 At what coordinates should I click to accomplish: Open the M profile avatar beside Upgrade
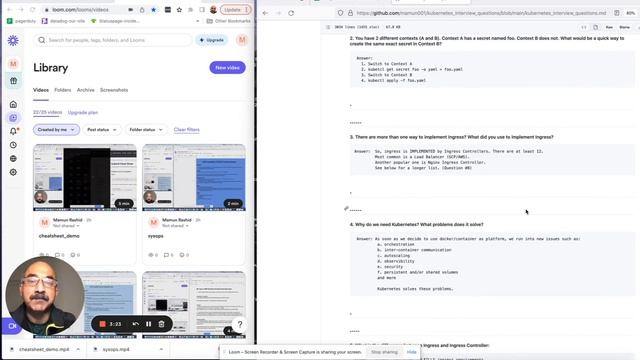[x=242, y=40]
